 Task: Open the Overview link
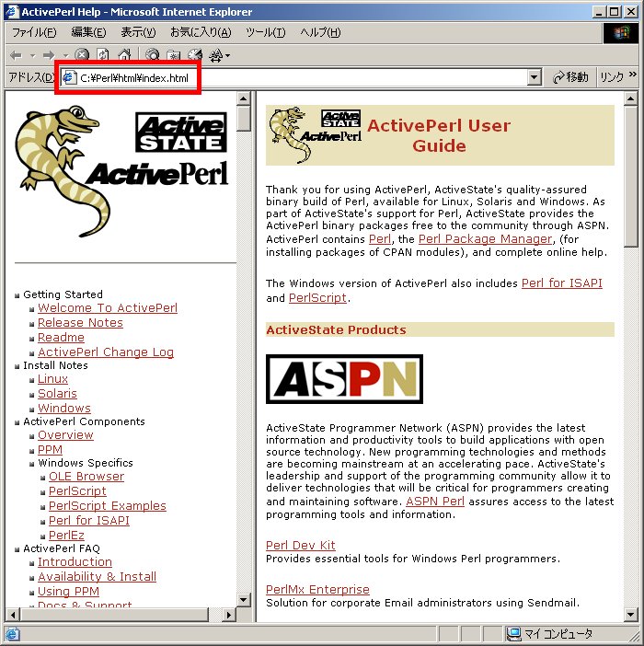pos(65,435)
